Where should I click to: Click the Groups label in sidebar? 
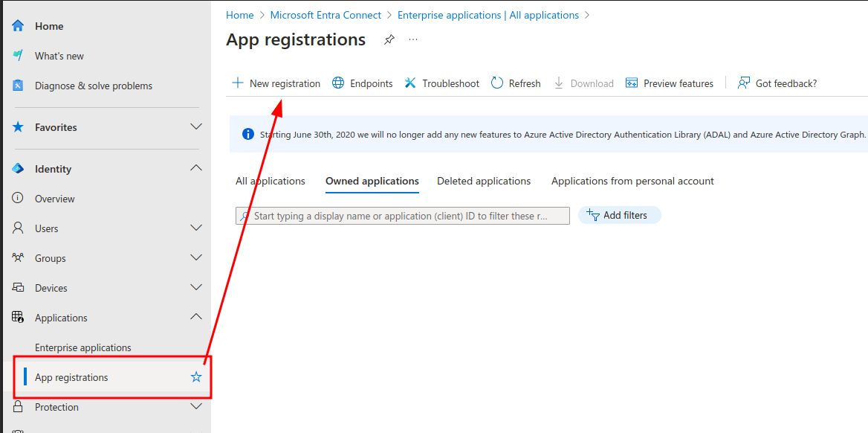pyautogui.click(x=51, y=258)
